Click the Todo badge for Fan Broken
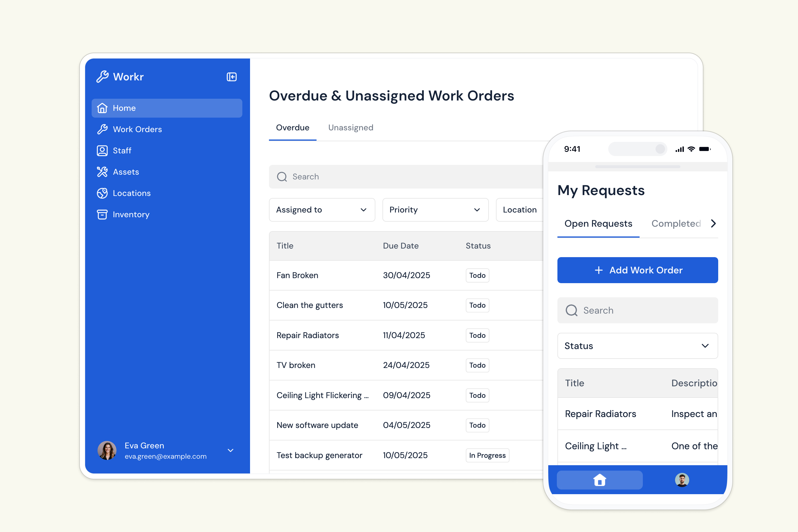The height and width of the screenshot is (532, 798). point(477,275)
